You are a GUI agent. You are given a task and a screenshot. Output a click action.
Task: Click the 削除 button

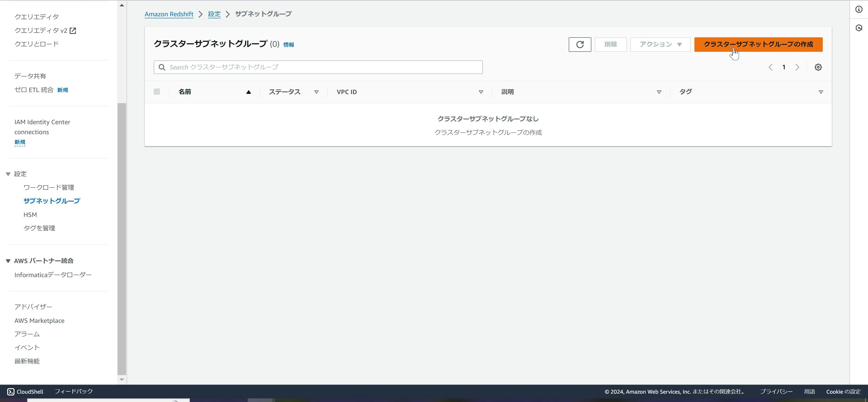click(610, 45)
